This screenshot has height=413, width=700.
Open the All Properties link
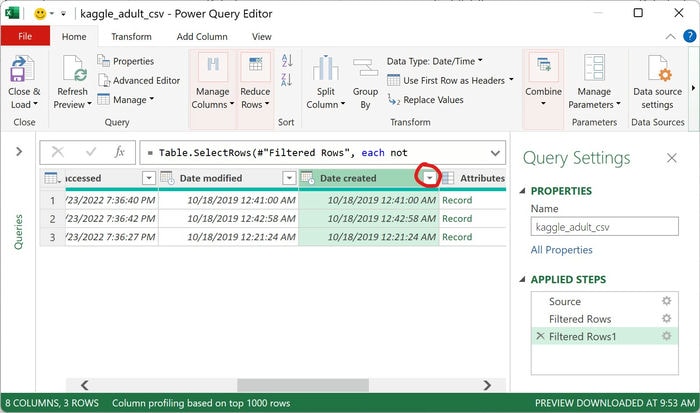pyautogui.click(x=561, y=250)
